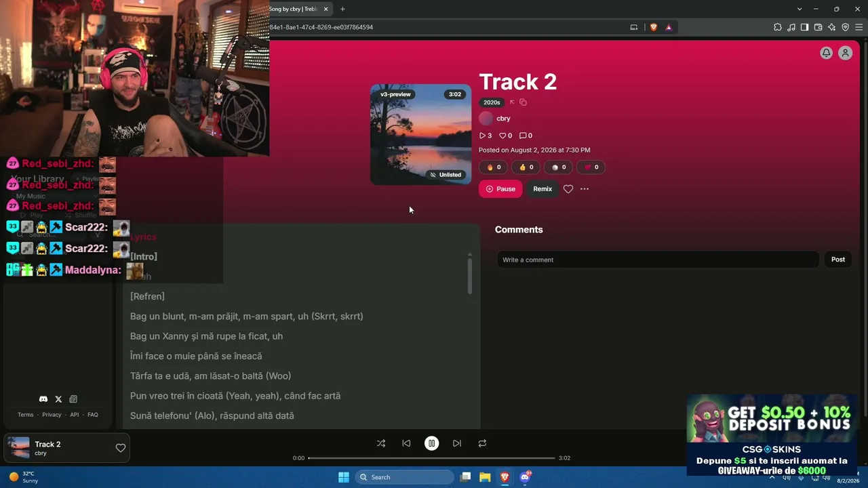Open browser extensions puzzle icon
The image size is (868, 488).
[778, 27]
